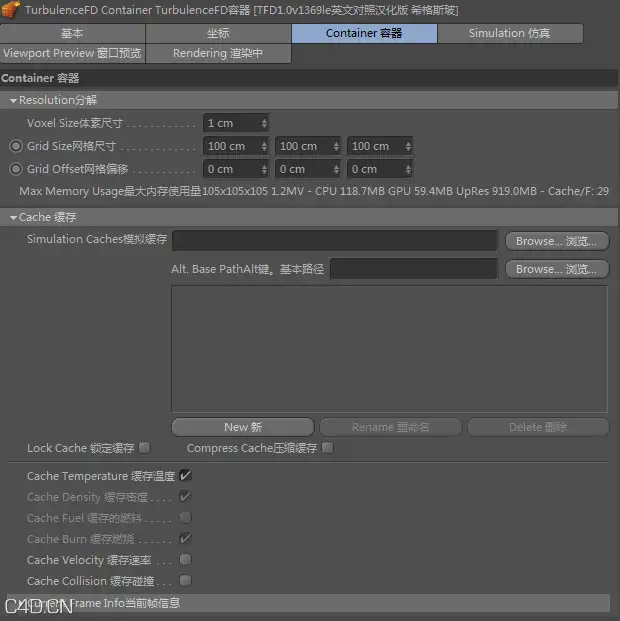Collapse the Cache 缓存 section

(x=13, y=217)
